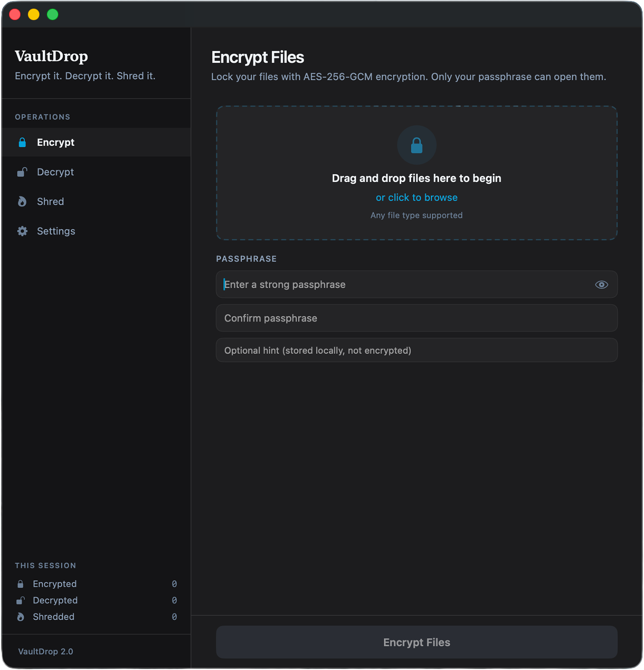The height and width of the screenshot is (670, 644).
Task: Click the Encrypt lock icon in sidebar
Action: (x=22, y=143)
